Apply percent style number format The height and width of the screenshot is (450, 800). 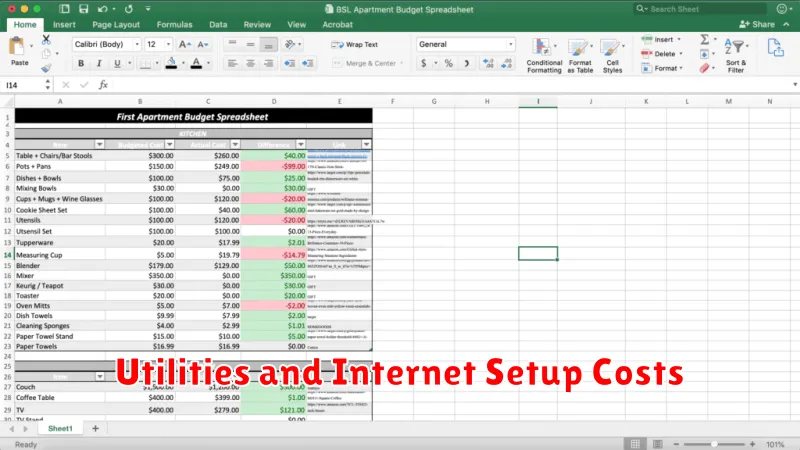(449, 63)
